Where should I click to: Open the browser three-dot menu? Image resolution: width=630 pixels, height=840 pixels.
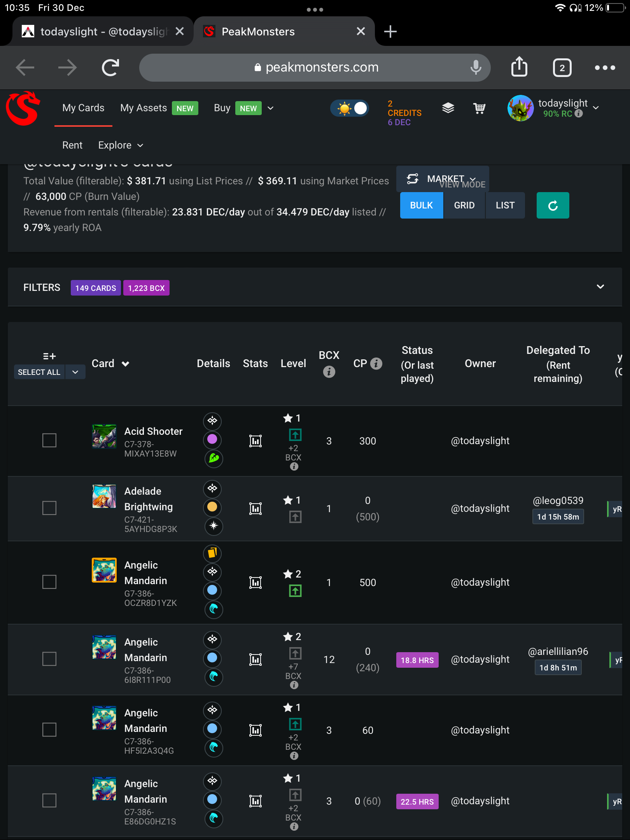[x=605, y=68]
